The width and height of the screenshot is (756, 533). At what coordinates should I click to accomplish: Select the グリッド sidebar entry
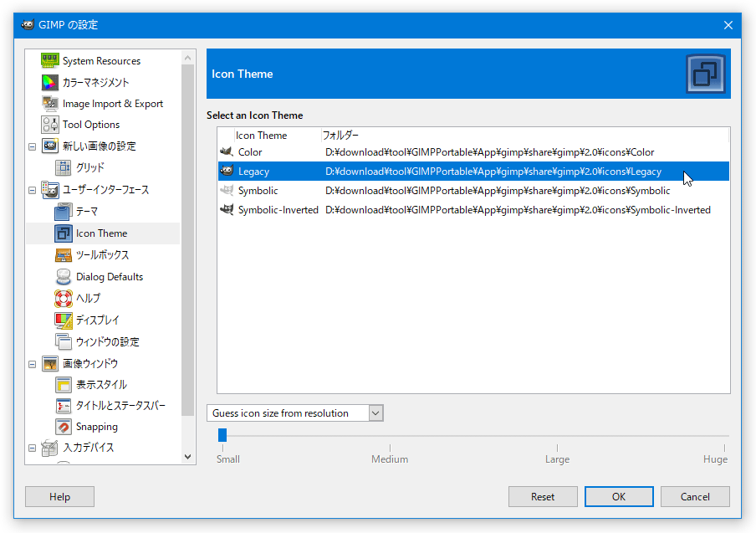90,167
